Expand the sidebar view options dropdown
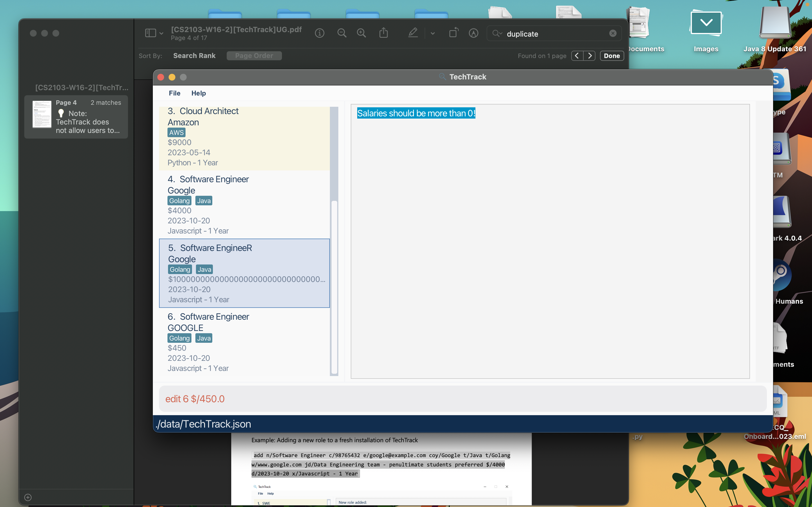Screen dimensions: 812x507 pos(161,33)
